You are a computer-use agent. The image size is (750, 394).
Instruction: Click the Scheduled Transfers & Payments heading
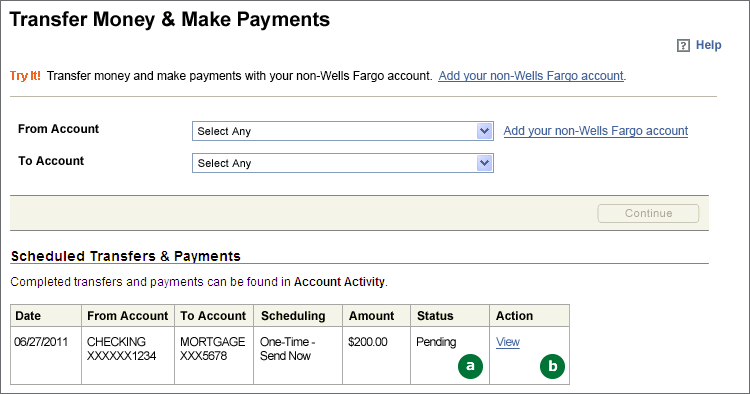tap(126, 256)
